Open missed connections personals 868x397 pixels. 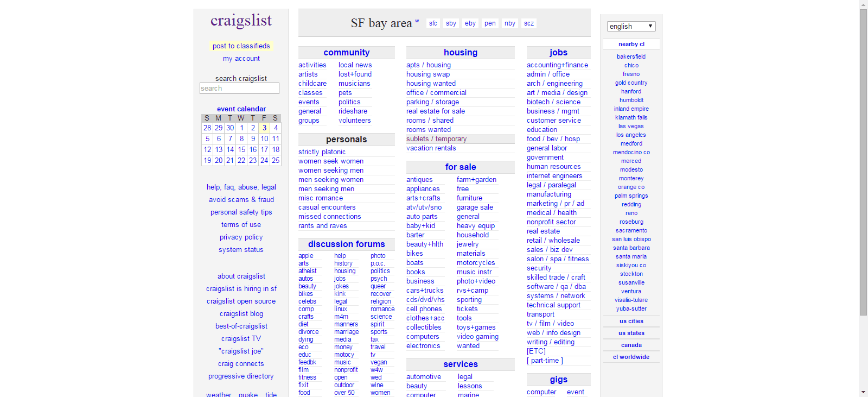tap(330, 217)
